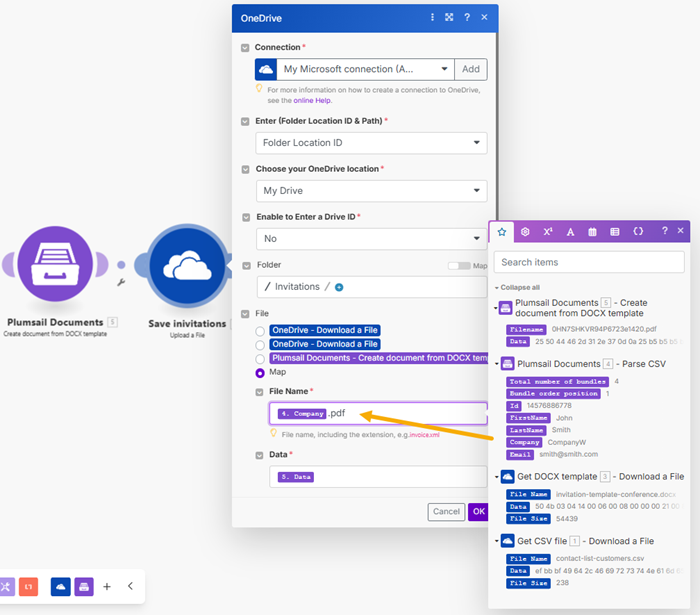Open the custom variables braces tab
The image size is (700, 615).
click(638, 231)
